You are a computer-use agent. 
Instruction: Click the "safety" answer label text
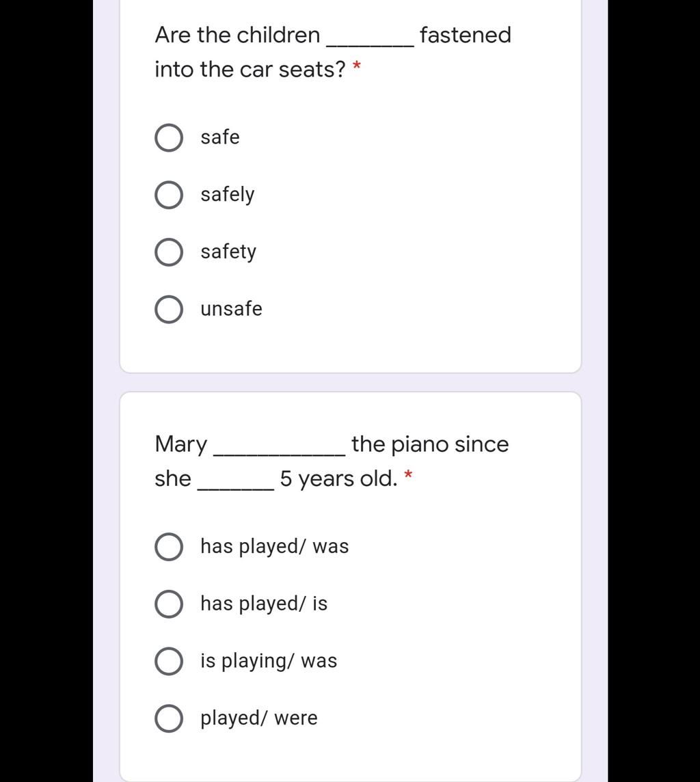pyautogui.click(x=228, y=252)
